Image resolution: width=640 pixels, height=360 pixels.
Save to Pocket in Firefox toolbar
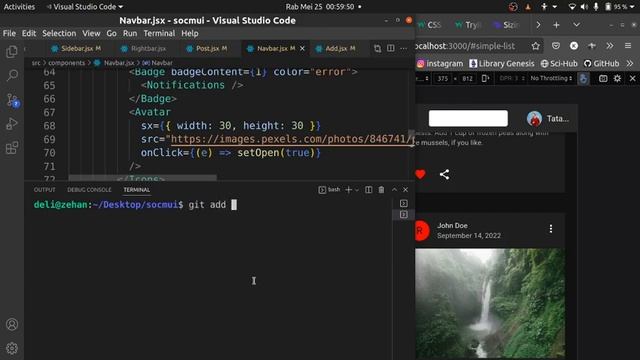click(556, 46)
